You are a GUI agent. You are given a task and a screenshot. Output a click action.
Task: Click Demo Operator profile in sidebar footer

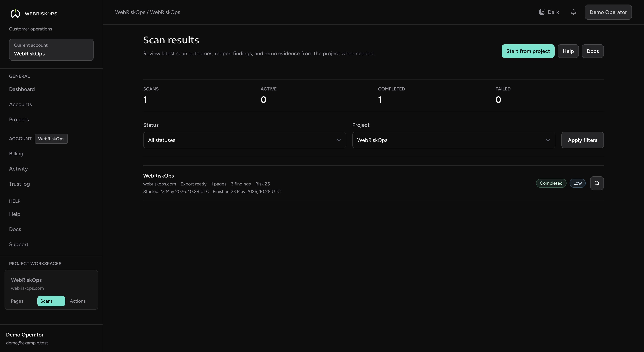click(x=25, y=335)
